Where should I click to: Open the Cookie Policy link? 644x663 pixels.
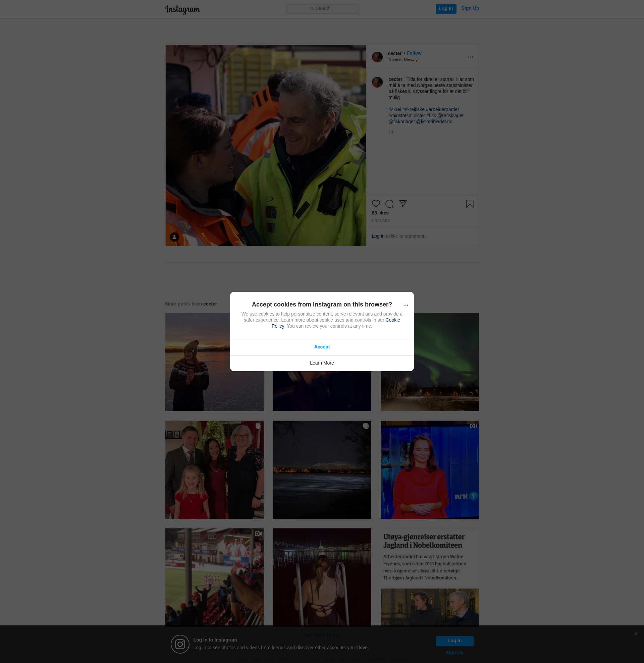pos(392,320)
